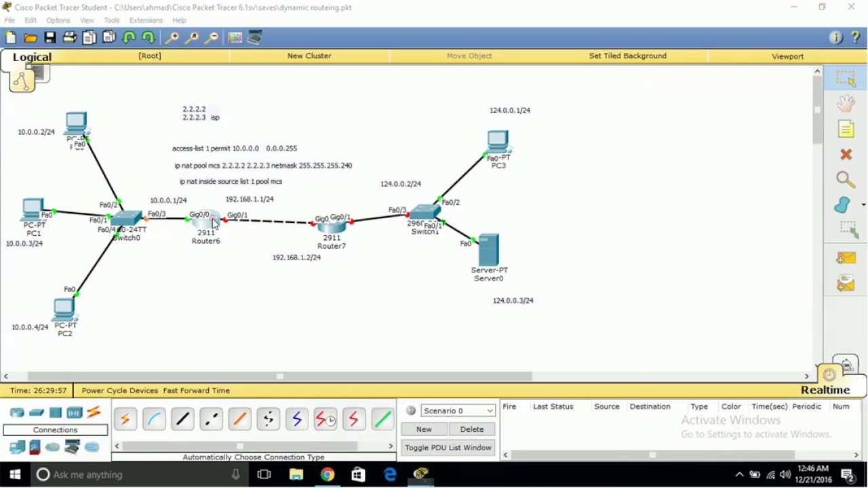868x488 pixels.
Task: Activate the Move Layout hand tool
Action: click(846, 104)
